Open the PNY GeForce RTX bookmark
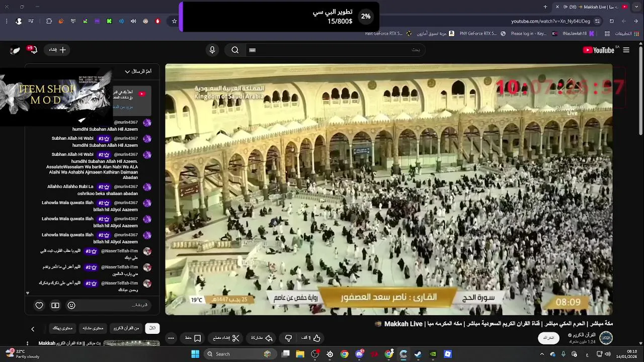Screen dimensions: 644x362 (482, 34)
